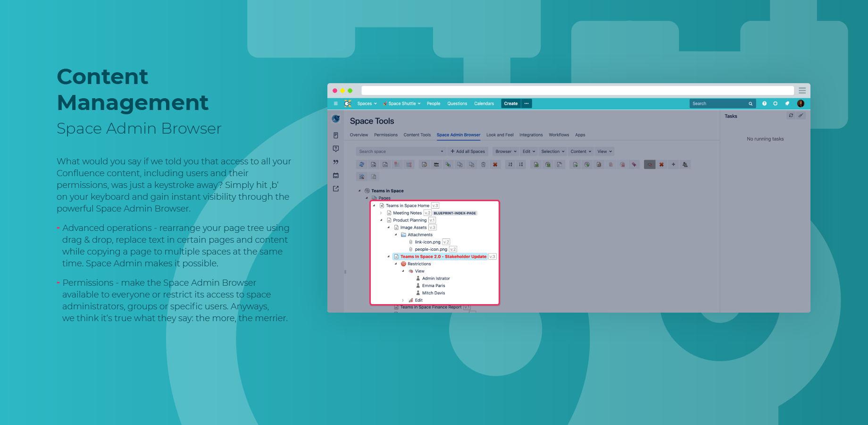Open the Blog quotes icon in sidebar
Image resolution: width=868 pixels, height=425 pixels.
(336, 162)
